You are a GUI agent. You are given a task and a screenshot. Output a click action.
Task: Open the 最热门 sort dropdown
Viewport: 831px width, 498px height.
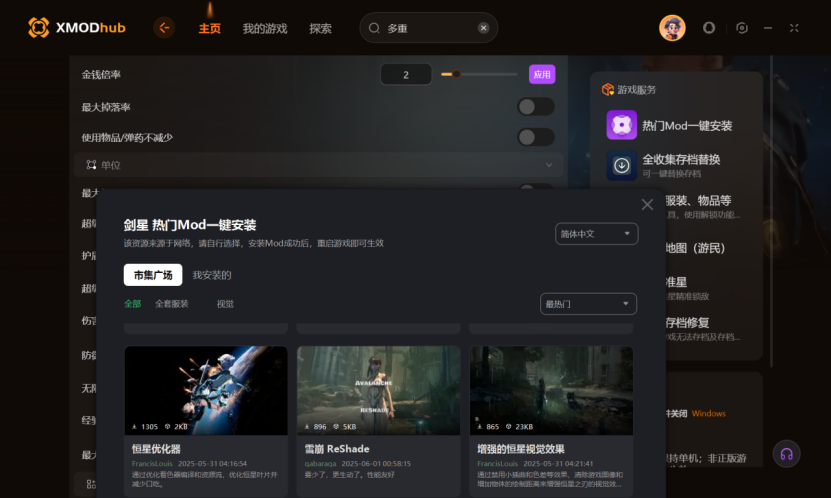click(x=588, y=304)
